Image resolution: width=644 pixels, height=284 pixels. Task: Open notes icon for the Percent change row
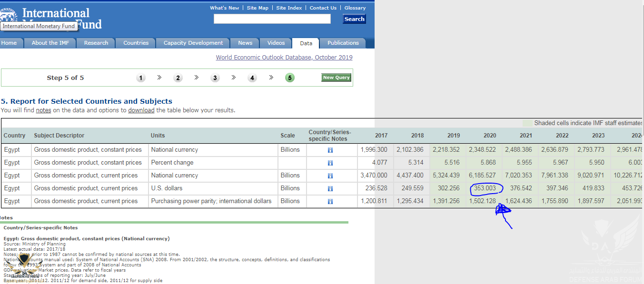(x=330, y=163)
